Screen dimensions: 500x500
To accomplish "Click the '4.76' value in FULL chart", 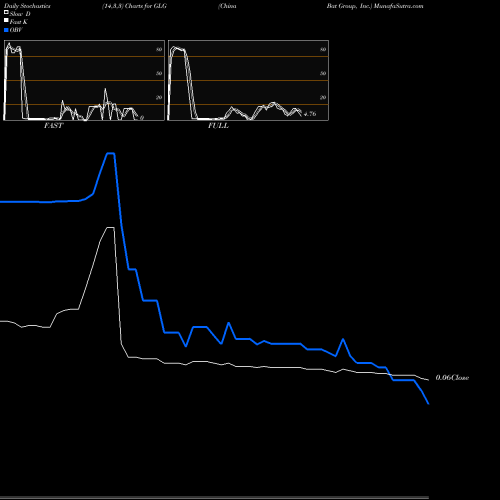I will pyautogui.click(x=310, y=114).
